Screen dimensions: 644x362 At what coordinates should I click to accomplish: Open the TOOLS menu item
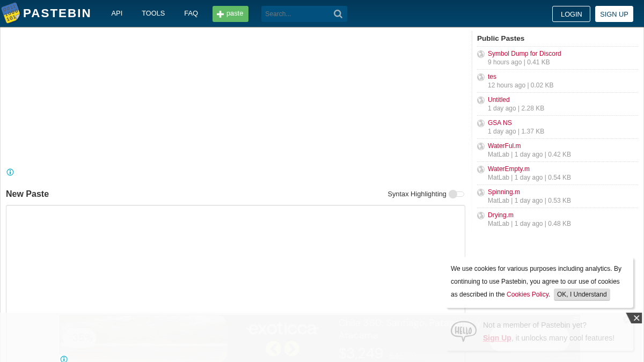(x=153, y=13)
